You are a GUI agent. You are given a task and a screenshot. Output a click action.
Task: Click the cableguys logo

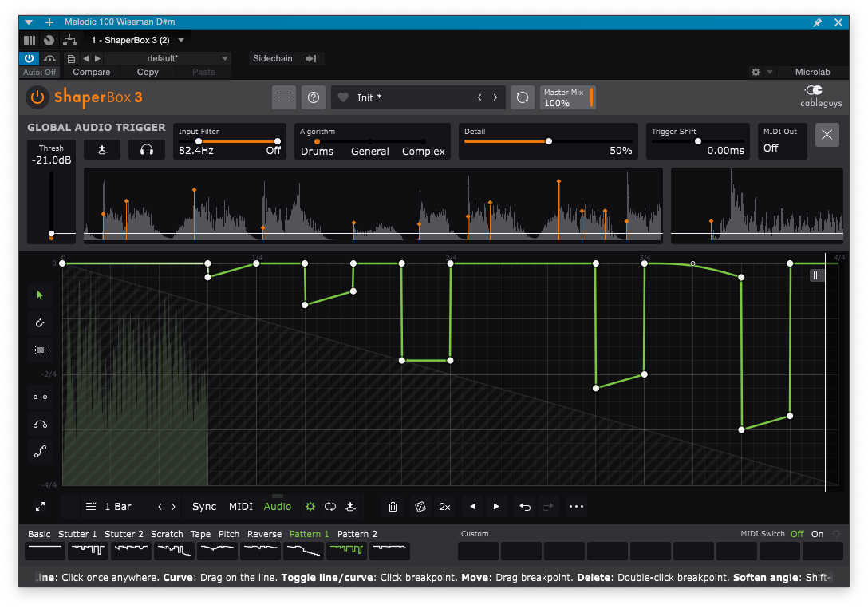coord(821,97)
